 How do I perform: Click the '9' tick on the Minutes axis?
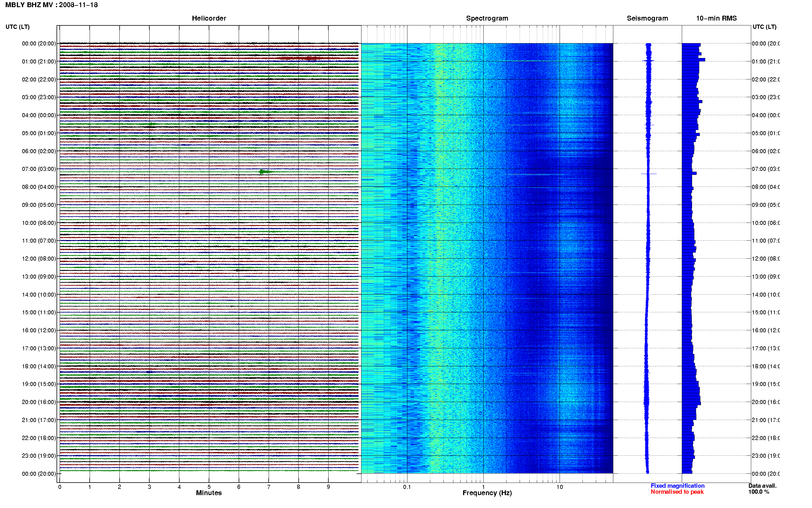point(328,487)
